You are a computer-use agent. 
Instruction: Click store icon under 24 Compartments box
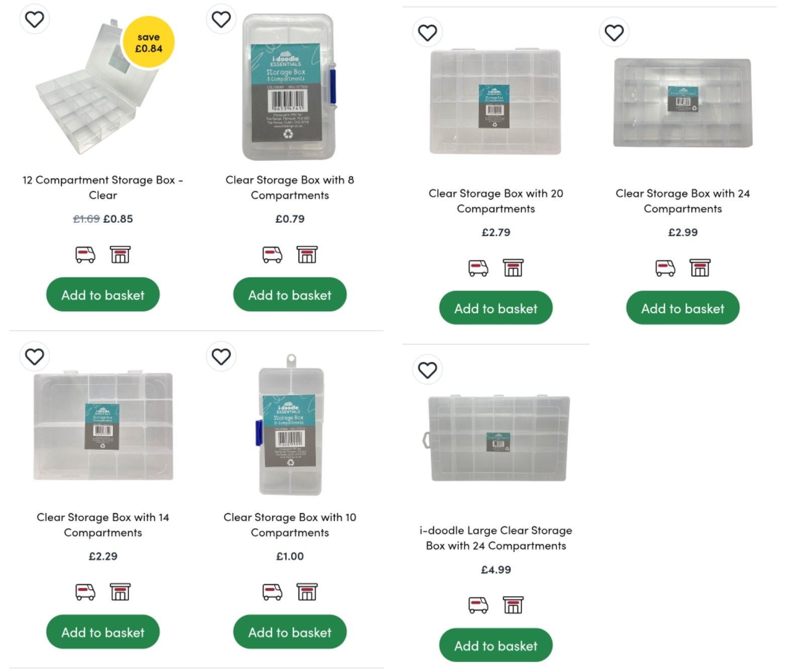click(700, 268)
